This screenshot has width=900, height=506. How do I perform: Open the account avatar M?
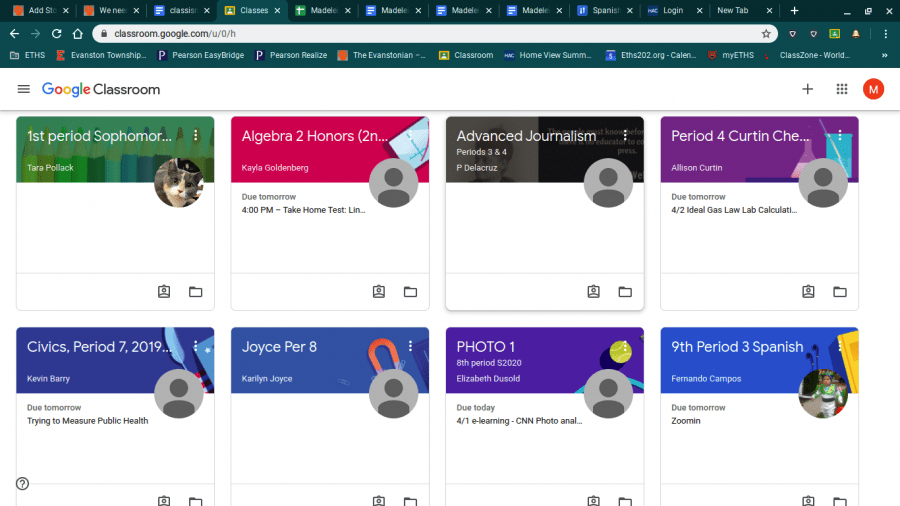click(x=873, y=89)
